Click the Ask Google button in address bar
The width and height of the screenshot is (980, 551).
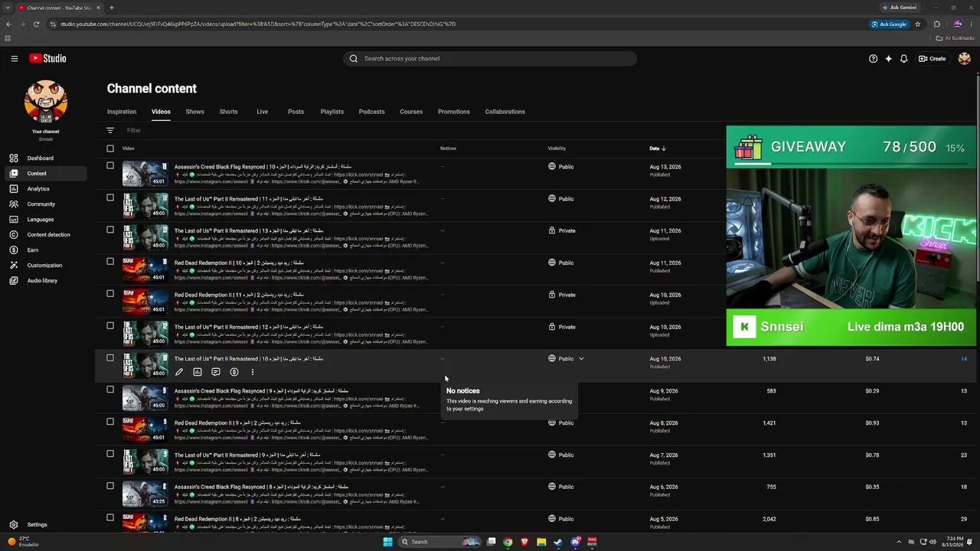click(890, 24)
